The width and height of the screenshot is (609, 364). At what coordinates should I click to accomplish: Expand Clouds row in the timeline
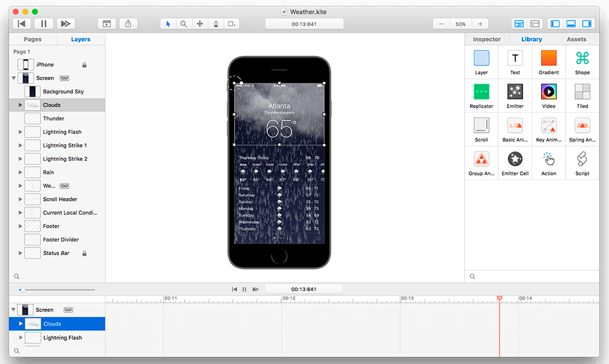[x=21, y=324]
